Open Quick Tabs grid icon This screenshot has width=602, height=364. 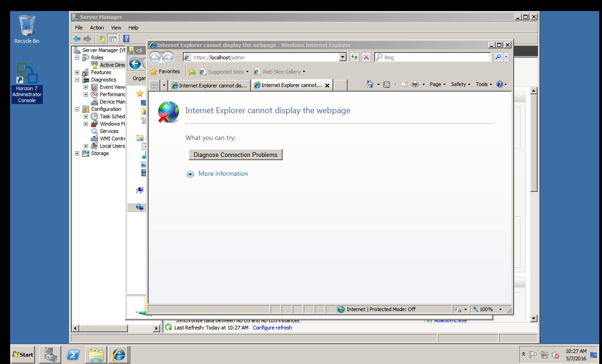(155, 85)
